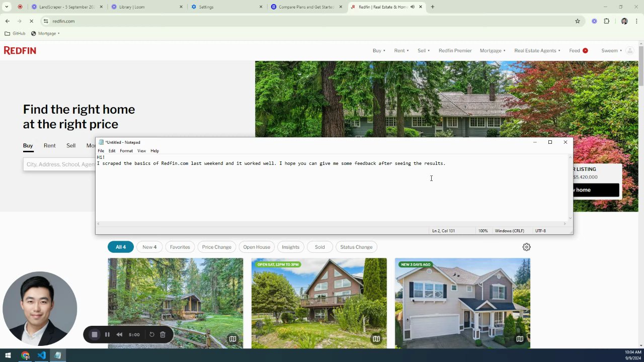Expand the Rent navigation dropdown

tap(401, 51)
